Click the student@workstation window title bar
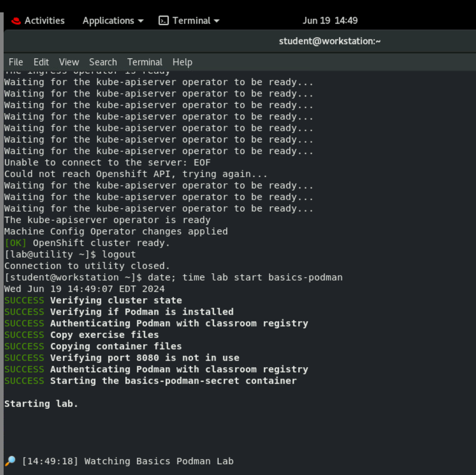476x475 pixels. pyautogui.click(x=330, y=41)
